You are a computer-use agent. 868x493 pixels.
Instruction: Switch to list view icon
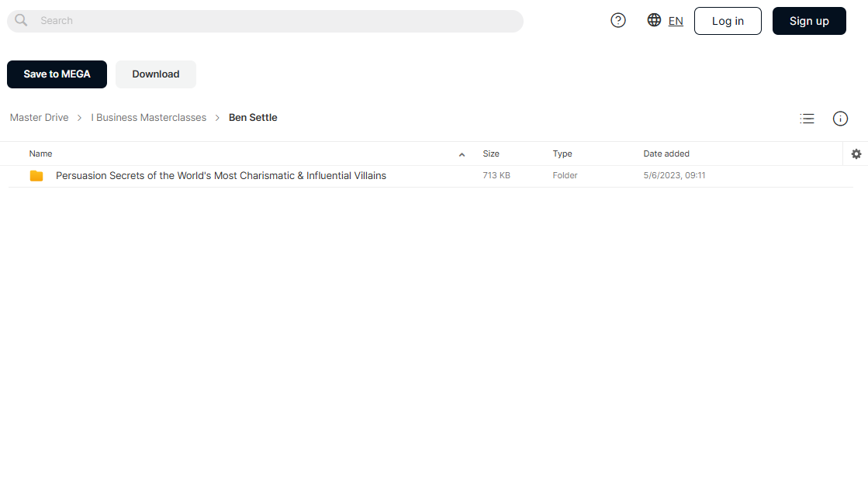coord(807,119)
